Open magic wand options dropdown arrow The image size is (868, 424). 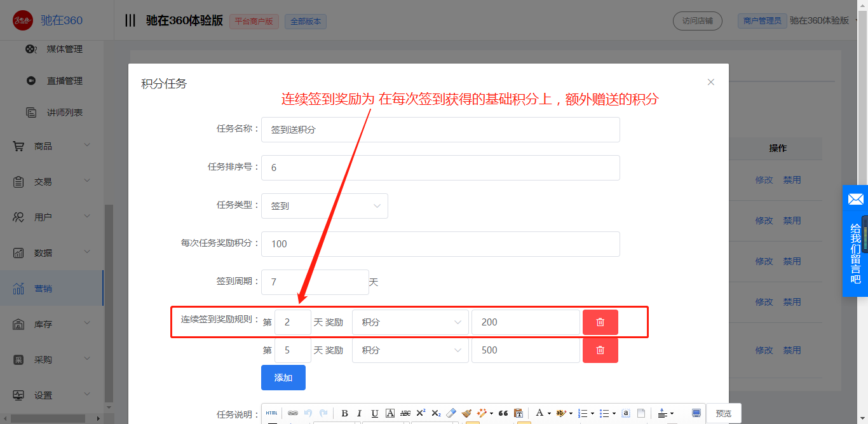pos(491,414)
